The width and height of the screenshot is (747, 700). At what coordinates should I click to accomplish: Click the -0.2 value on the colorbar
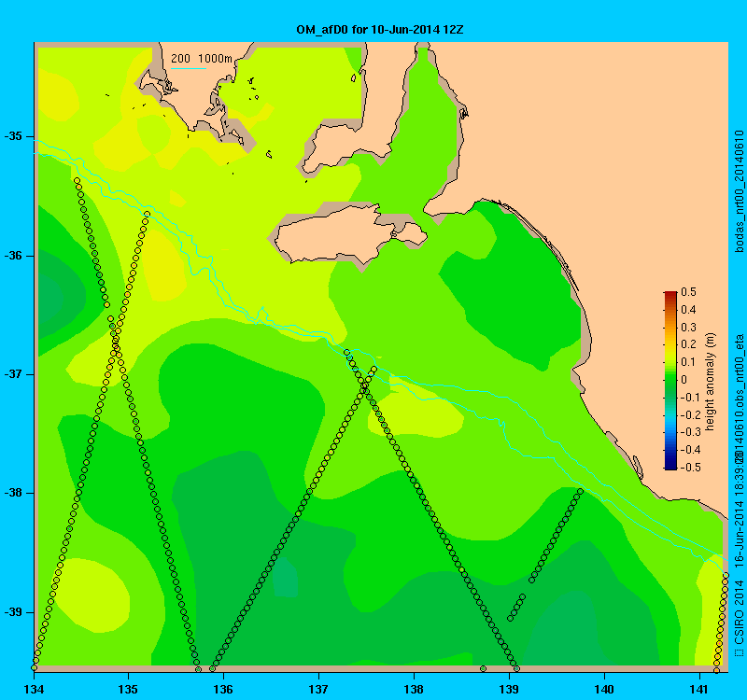click(690, 414)
